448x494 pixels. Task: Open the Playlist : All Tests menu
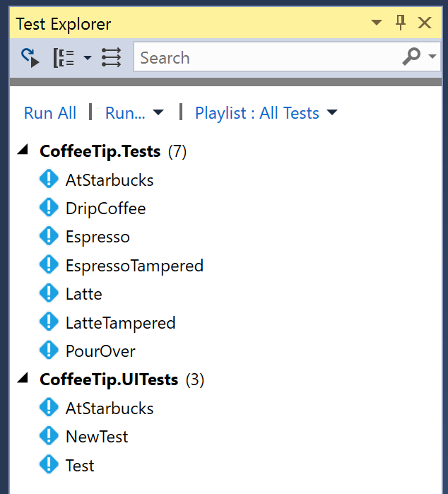(x=266, y=113)
